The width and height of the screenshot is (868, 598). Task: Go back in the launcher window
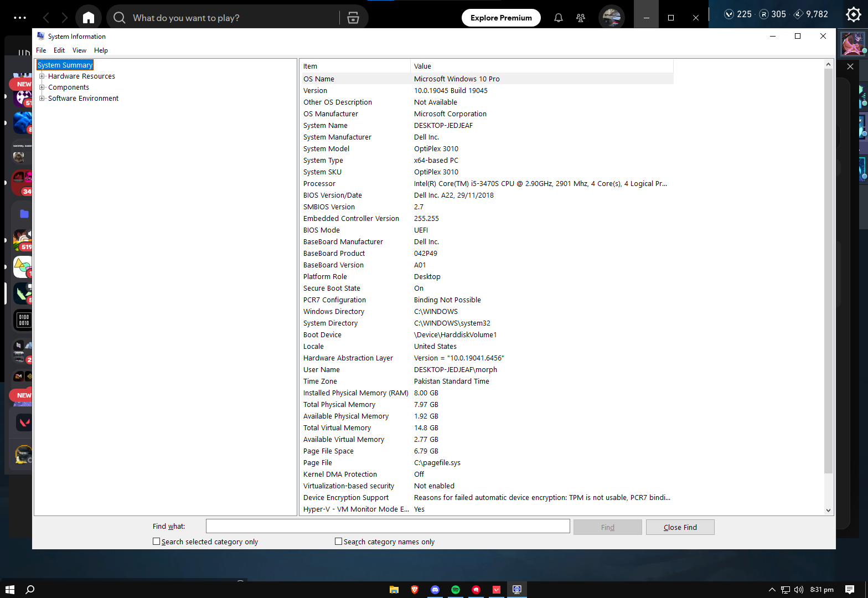tap(46, 18)
